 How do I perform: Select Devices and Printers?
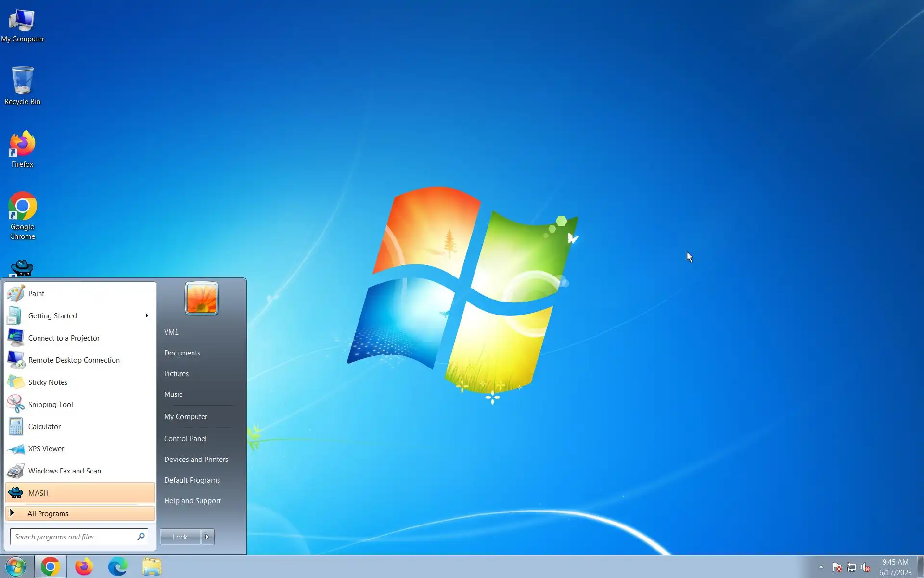pyautogui.click(x=196, y=460)
